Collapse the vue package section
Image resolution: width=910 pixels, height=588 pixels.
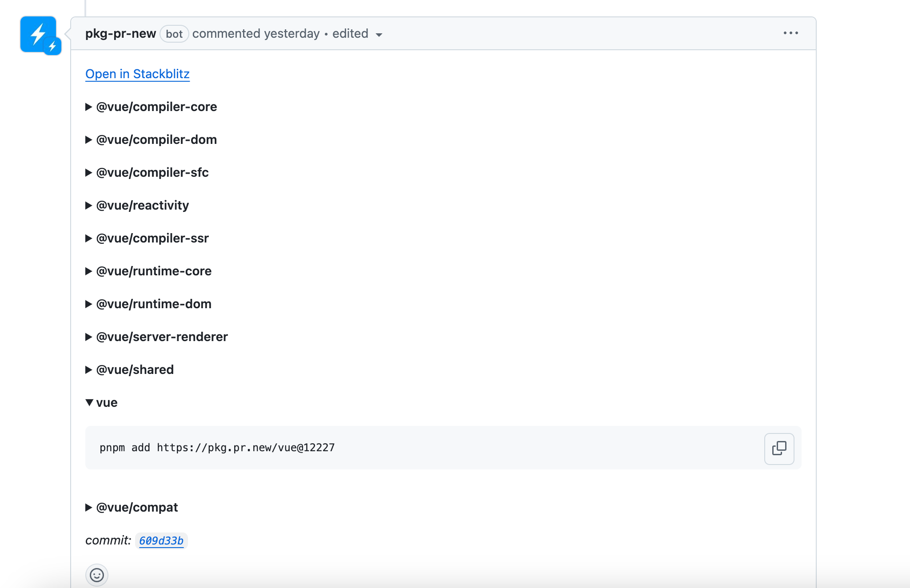coord(106,403)
